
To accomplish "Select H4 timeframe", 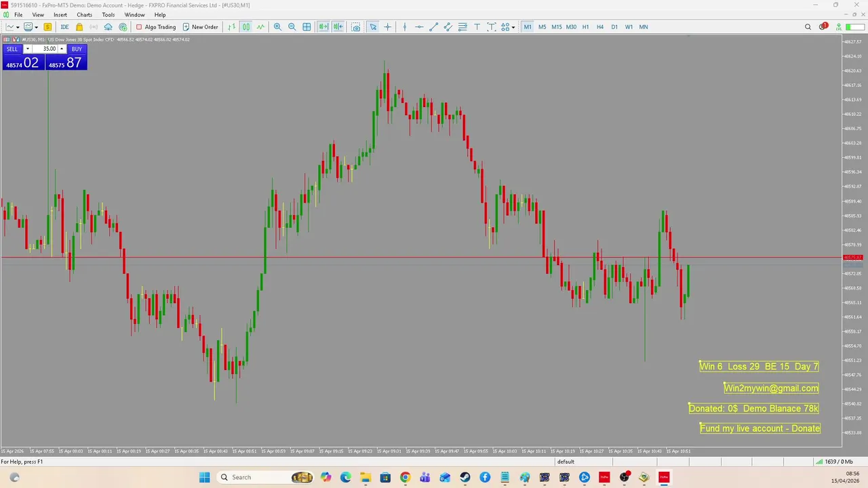I will pyautogui.click(x=600, y=27).
